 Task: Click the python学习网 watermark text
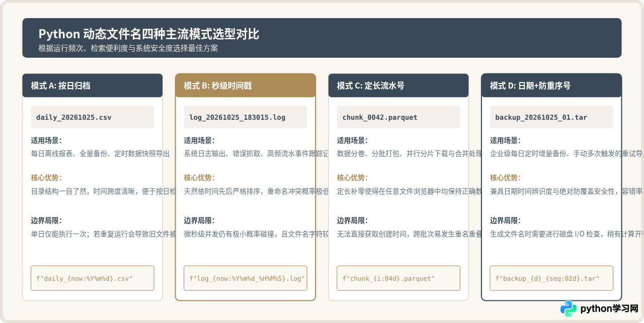coord(609,308)
